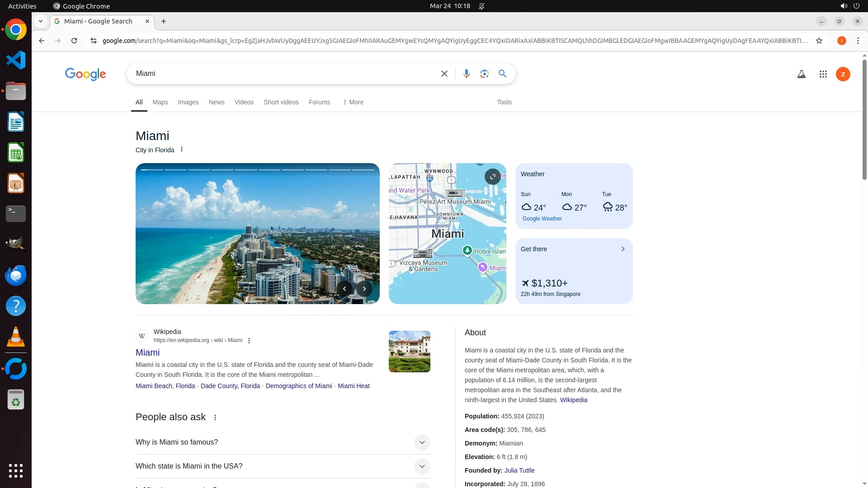Screen dimensions: 868x488
Task: Open Chrome's three-dot menu
Action: 858,41
